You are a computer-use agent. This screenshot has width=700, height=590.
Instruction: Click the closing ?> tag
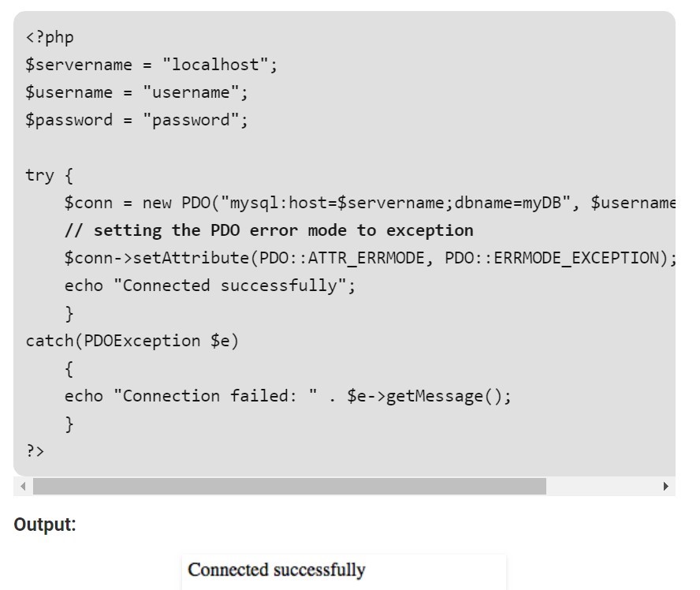[35, 451]
